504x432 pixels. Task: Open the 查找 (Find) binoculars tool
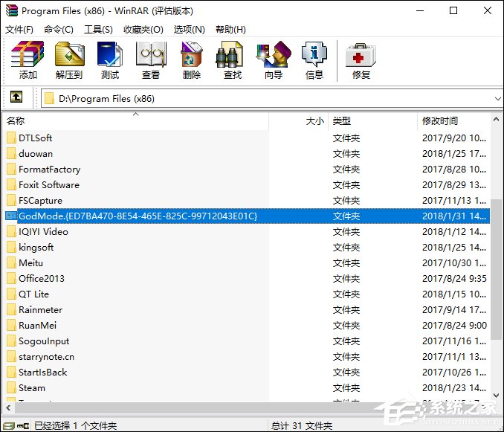click(x=233, y=60)
